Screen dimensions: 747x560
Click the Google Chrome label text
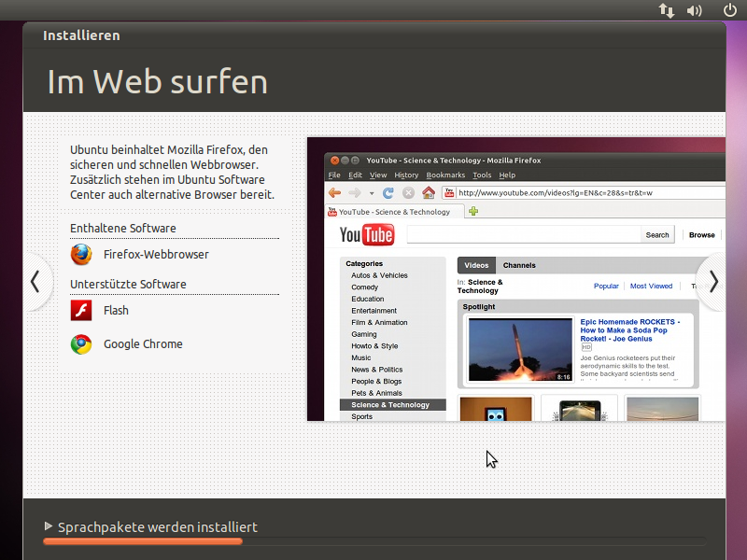tap(143, 344)
